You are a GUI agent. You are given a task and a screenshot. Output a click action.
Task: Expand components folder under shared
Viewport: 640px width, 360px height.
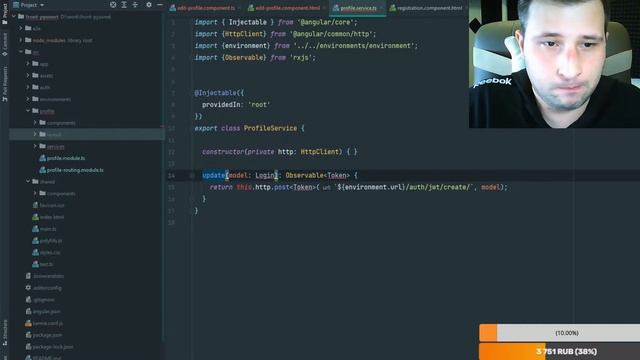(35, 193)
